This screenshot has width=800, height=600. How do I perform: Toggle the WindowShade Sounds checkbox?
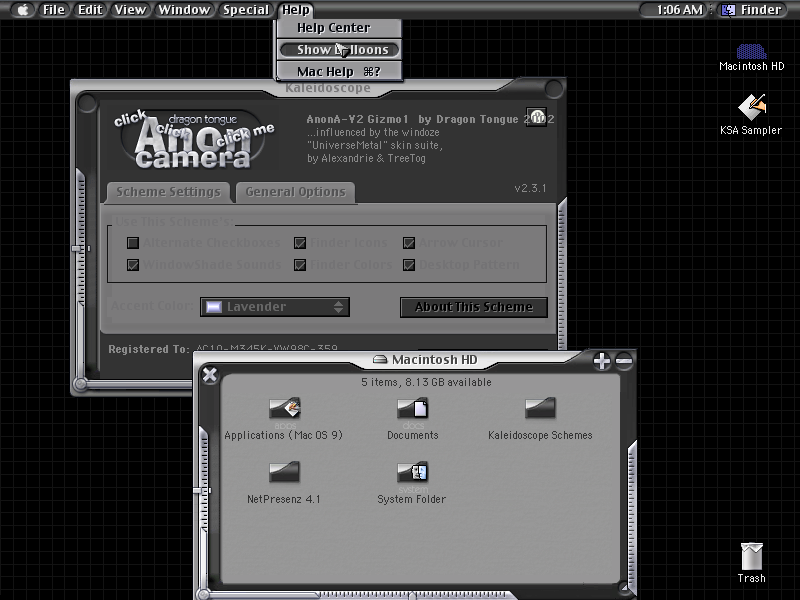pos(133,265)
